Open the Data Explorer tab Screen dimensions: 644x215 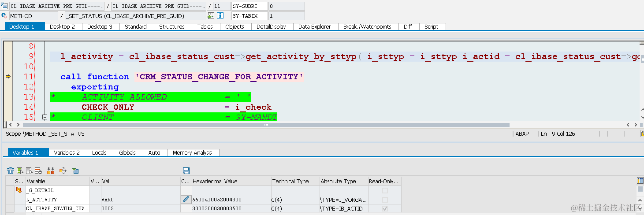[315, 26]
